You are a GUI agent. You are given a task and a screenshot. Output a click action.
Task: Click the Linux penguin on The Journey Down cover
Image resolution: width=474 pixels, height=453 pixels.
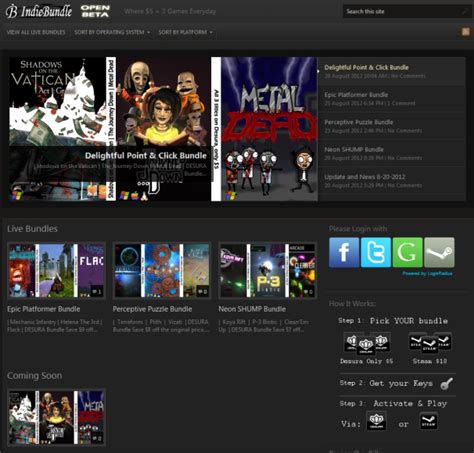coord(144,196)
